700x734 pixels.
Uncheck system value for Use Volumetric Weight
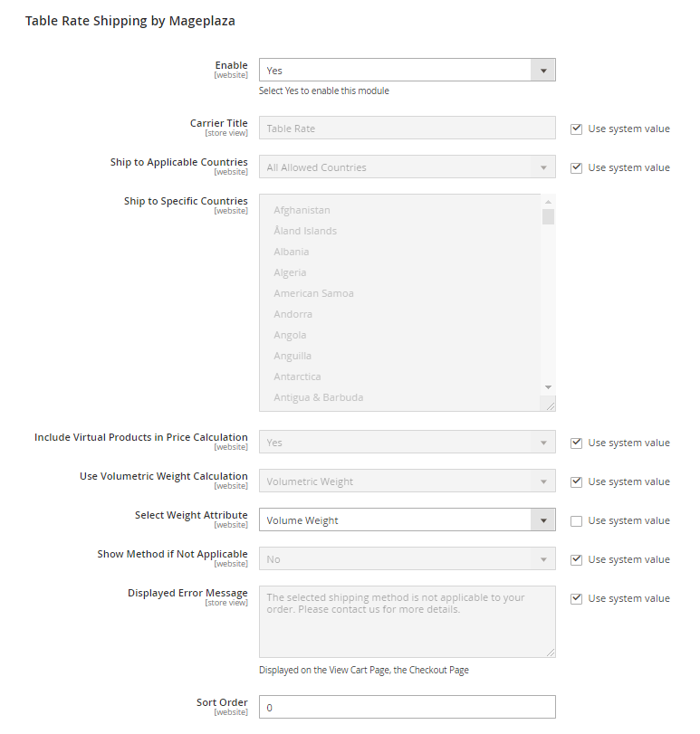[577, 481]
